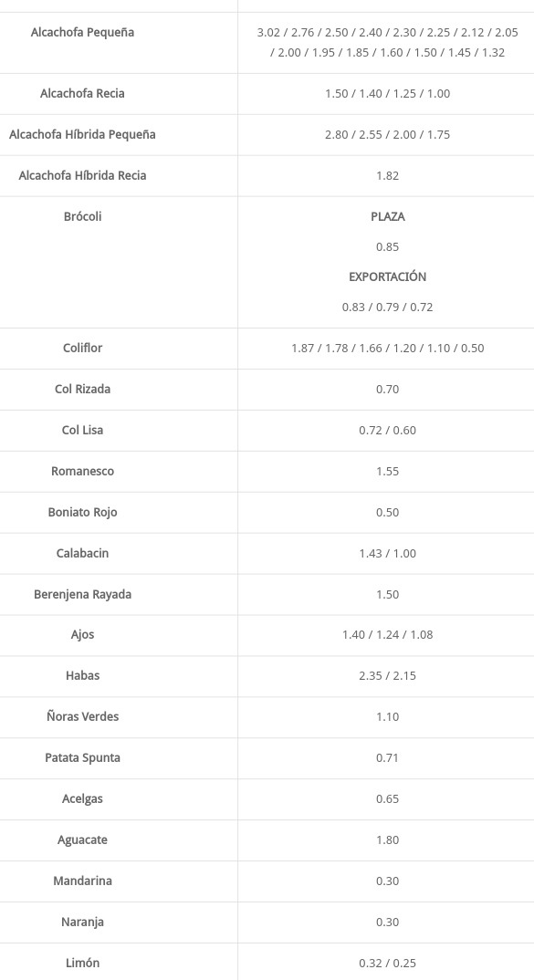The image size is (534, 980).
Task: Select the Habas row label
Action: coord(82,675)
